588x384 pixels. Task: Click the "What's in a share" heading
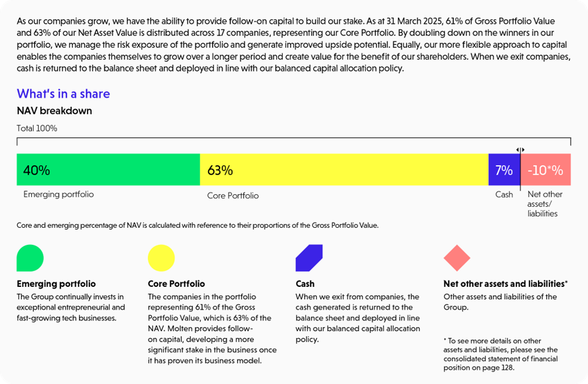coord(63,93)
